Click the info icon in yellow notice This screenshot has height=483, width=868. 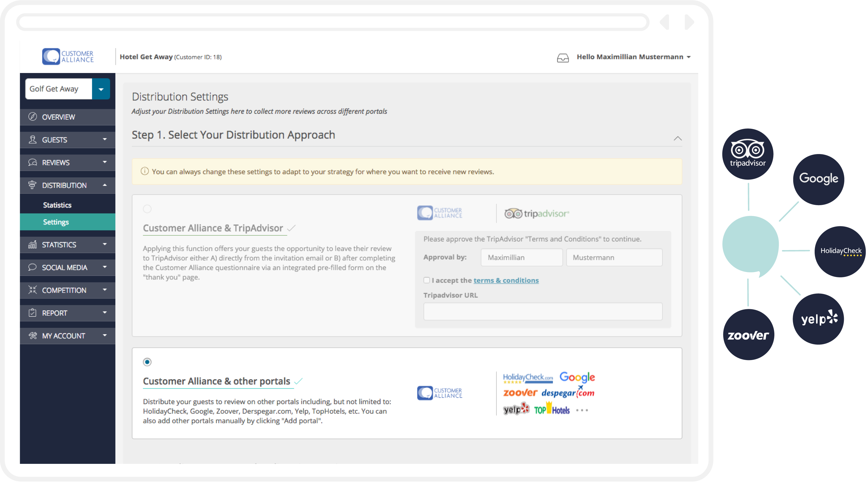pos(144,171)
